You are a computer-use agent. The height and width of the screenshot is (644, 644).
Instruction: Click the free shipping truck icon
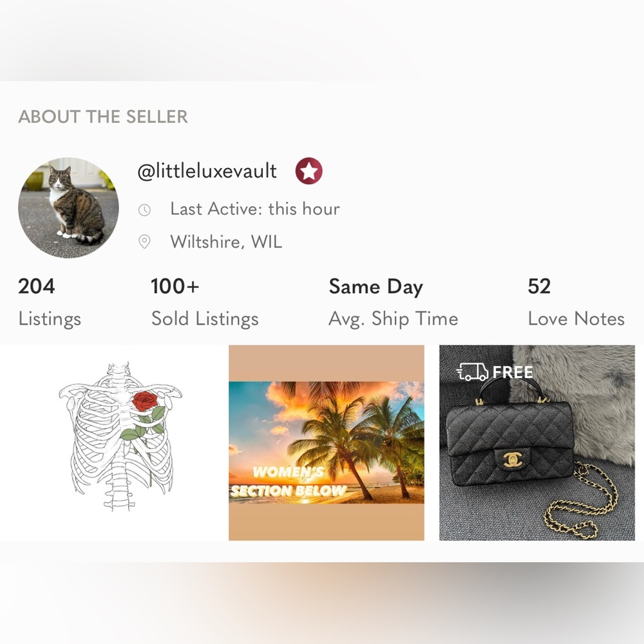472,372
